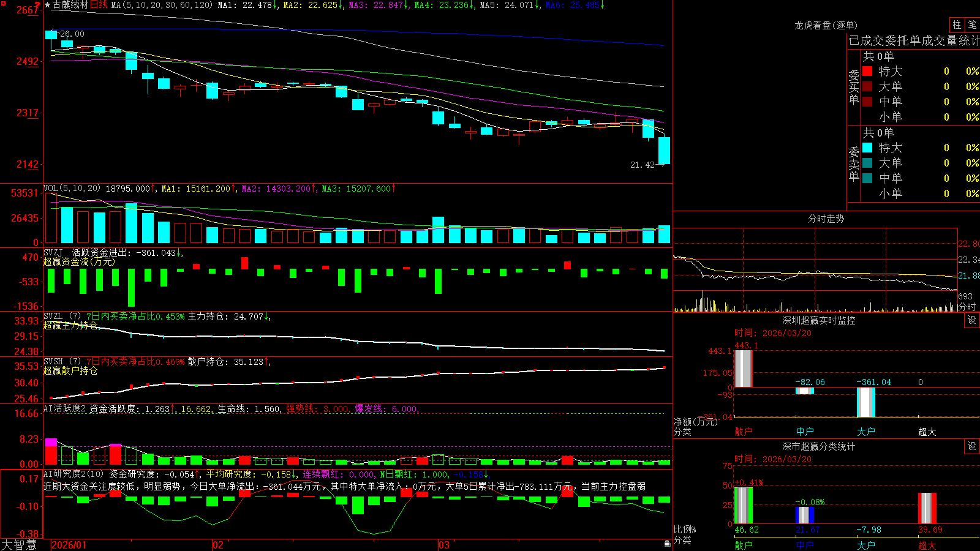Click the 委卖单 section label

[x=854, y=163]
